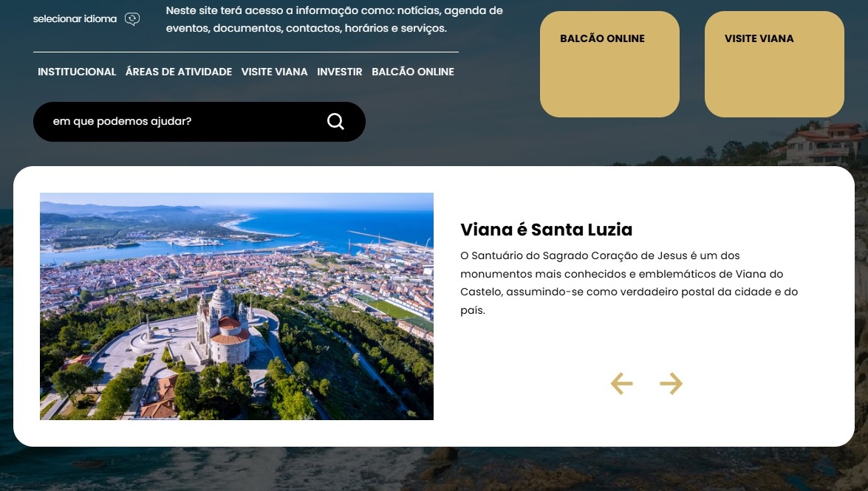Click the language selector speech bubble icon
This screenshot has width=868, height=491.
(132, 19)
